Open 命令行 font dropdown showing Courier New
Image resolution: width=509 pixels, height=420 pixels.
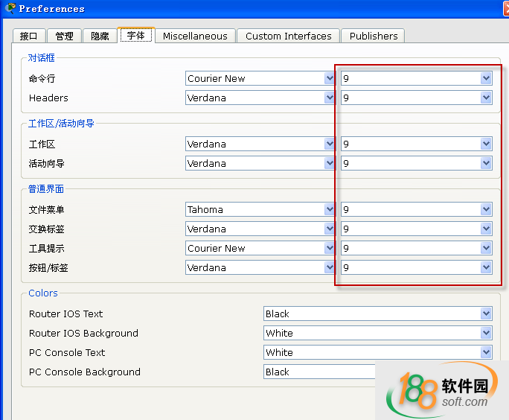(260, 78)
